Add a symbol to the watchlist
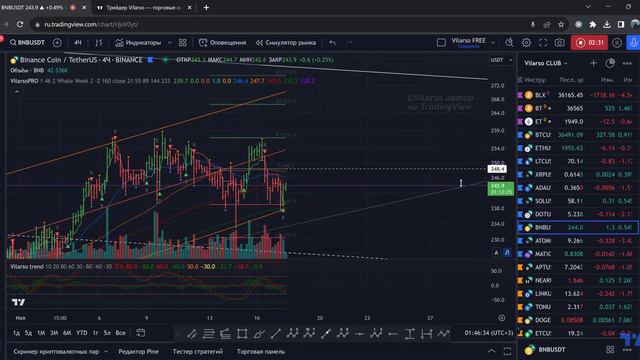The width and height of the screenshot is (640, 360). click(x=593, y=63)
